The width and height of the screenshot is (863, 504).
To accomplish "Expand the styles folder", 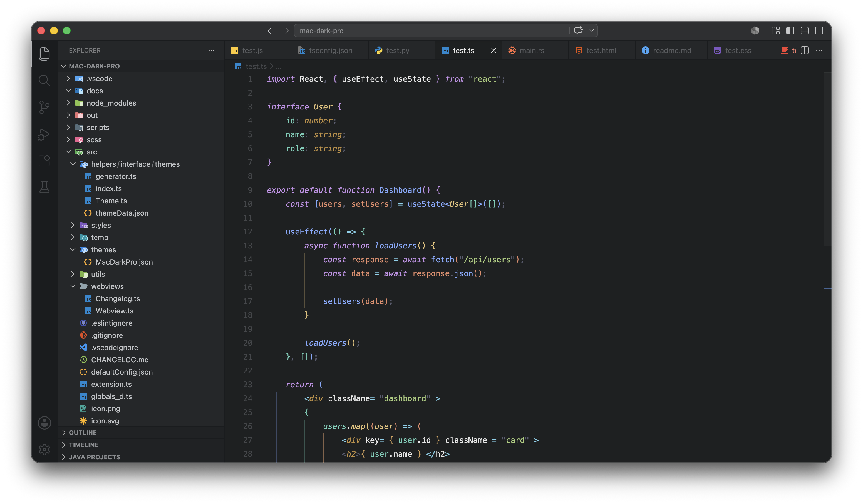I will pos(73,225).
